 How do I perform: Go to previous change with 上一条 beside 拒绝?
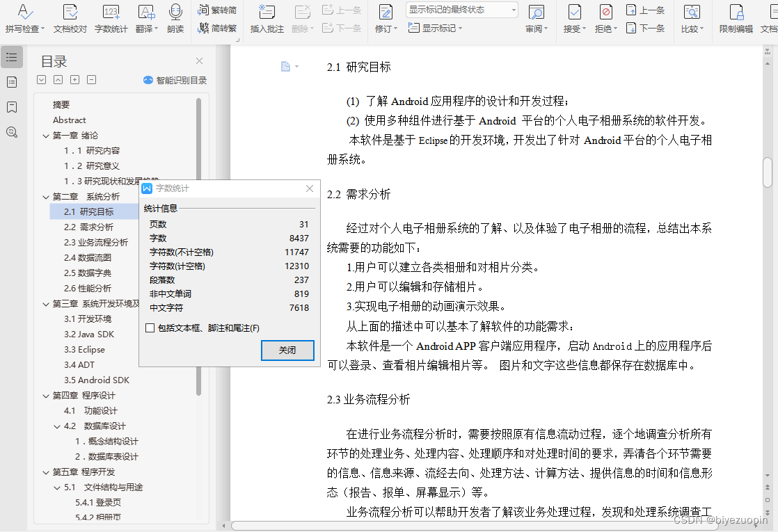(646, 10)
